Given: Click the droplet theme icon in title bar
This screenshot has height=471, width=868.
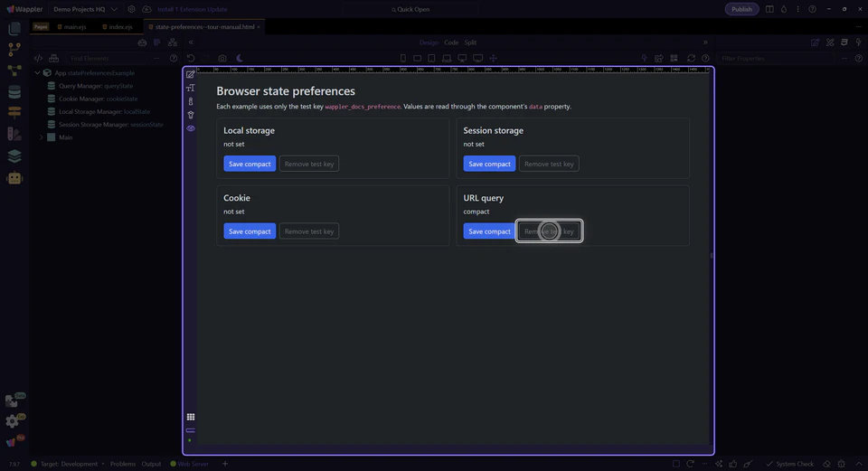Looking at the screenshot, I should pos(784,9).
